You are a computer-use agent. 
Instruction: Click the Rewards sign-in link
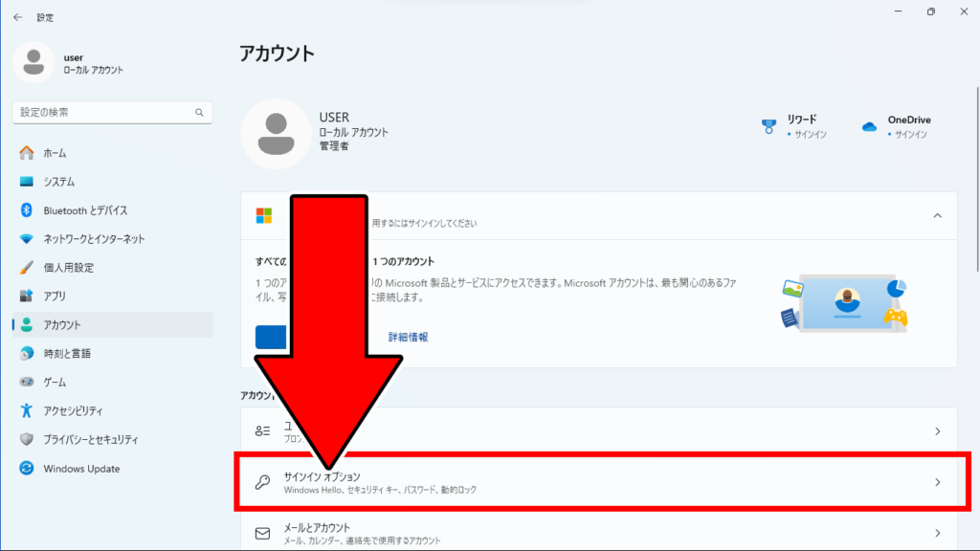tap(807, 135)
